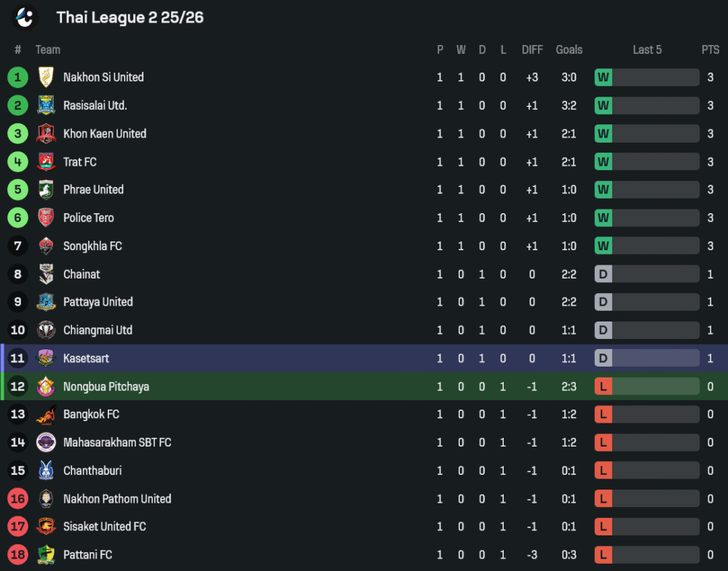This screenshot has width=728, height=571.
Task: Click the Goals column header
Action: 569,49
